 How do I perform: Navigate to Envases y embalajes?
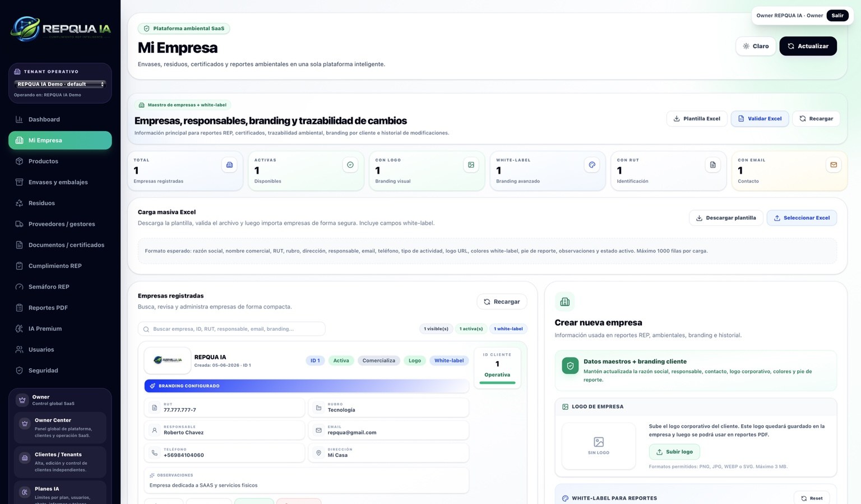pos(60,182)
